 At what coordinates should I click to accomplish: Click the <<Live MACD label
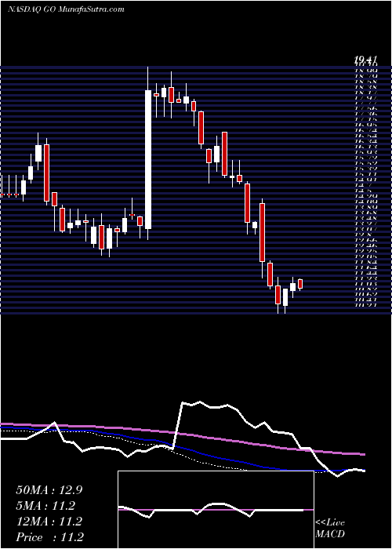tap(330, 529)
